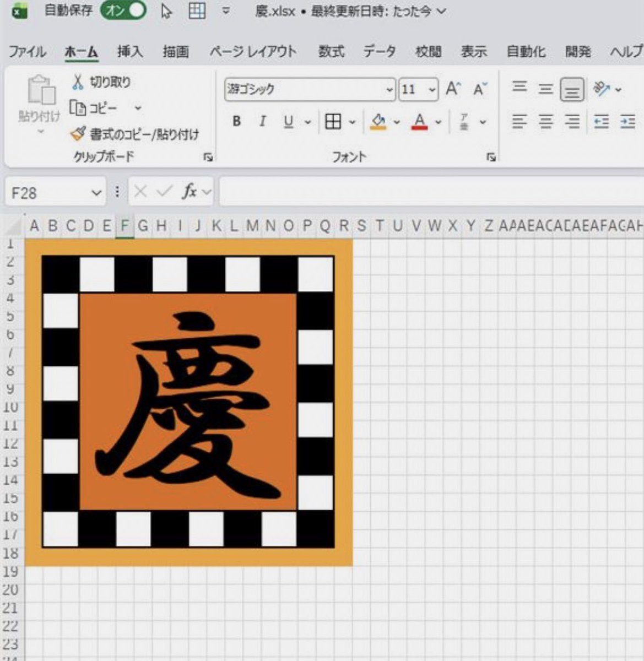Expand the underline style dropdown

[x=308, y=122]
